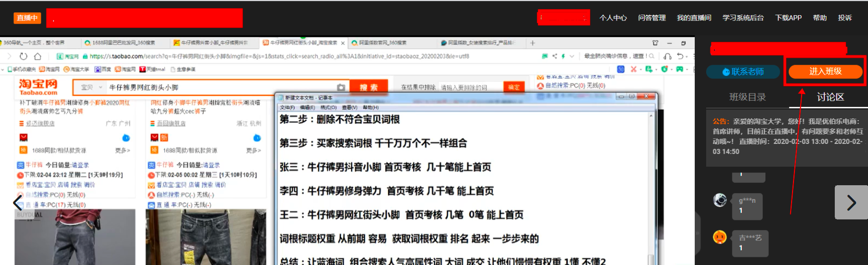The width and height of the screenshot is (868, 265).
Task: Click the camera image-search icon
Action: [341, 87]
